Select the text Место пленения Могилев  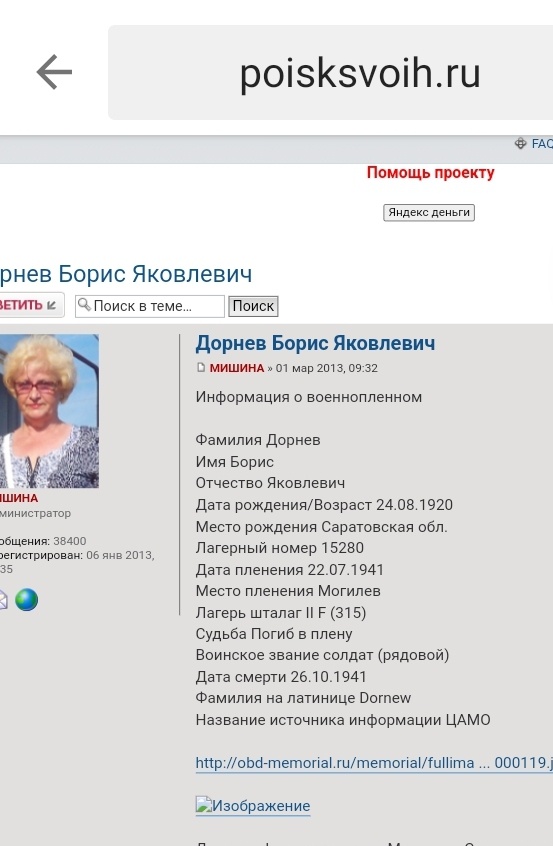coord(288,591)
